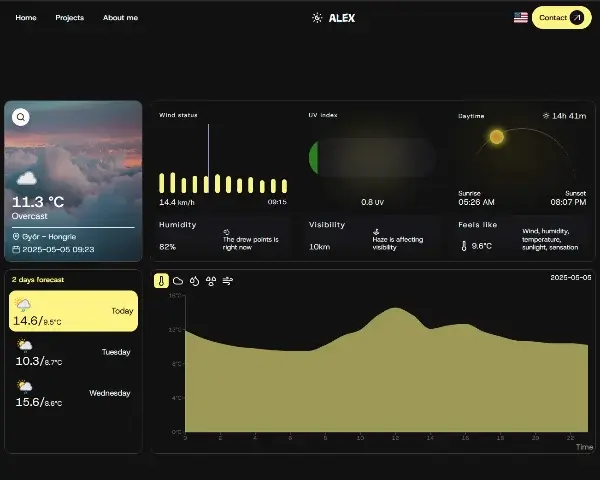Viewport: 600px width, 480px height.
Task: Select the Today forecast card
Action: 73,311
